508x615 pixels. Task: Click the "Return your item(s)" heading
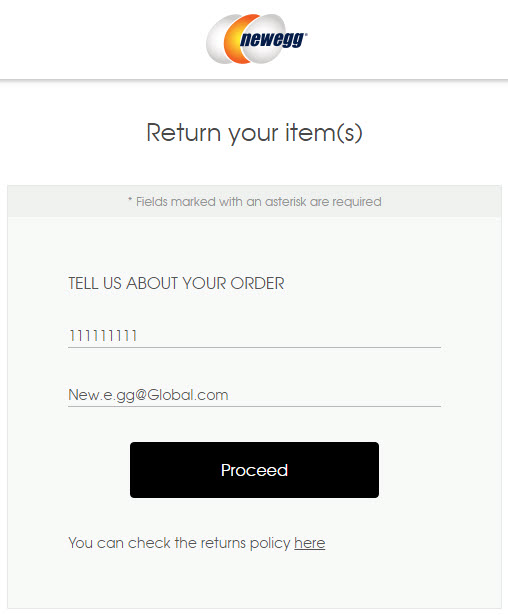[254, 133]
